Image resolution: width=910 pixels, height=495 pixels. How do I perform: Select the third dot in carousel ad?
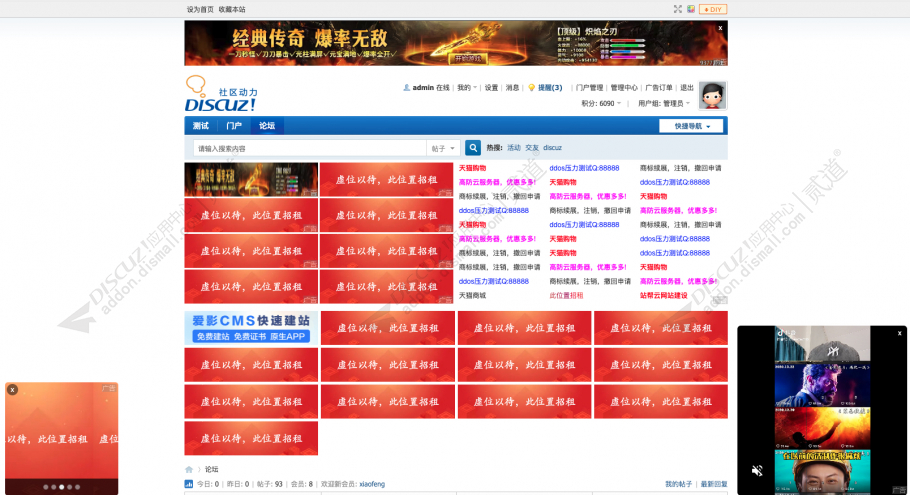point(61,487)
